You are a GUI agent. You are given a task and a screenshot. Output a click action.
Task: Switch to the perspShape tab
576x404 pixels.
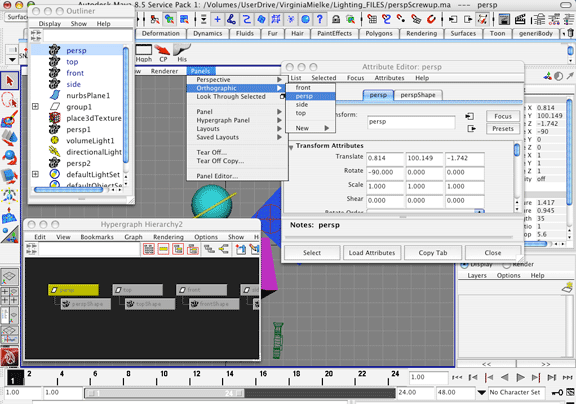(418, 95)
